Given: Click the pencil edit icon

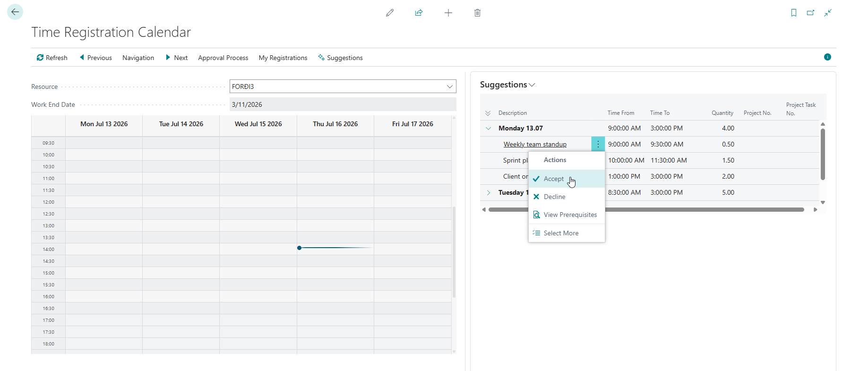Looking at the screenshot, I should coord(390,13).
